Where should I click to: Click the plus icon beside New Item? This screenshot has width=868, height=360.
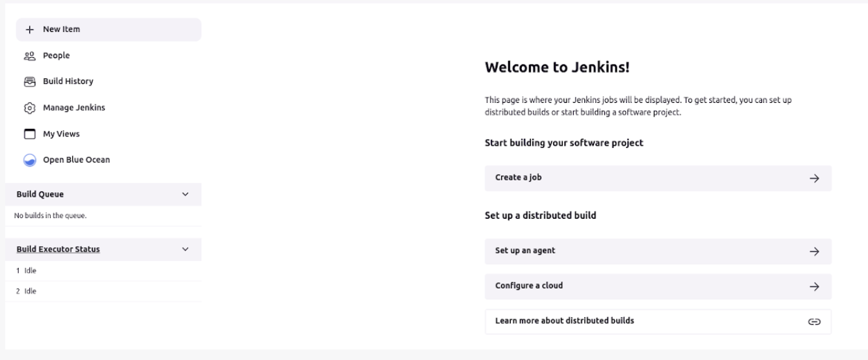point(29,30)
